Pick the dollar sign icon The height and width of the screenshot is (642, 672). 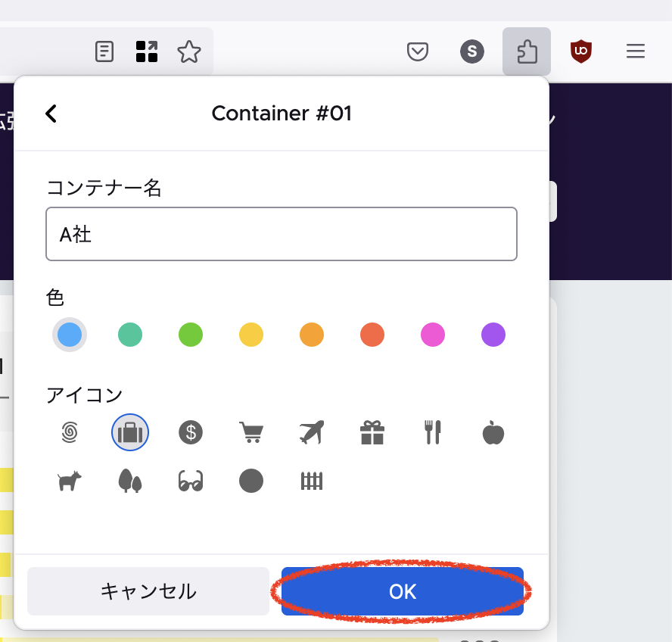(x=191, y=433)
